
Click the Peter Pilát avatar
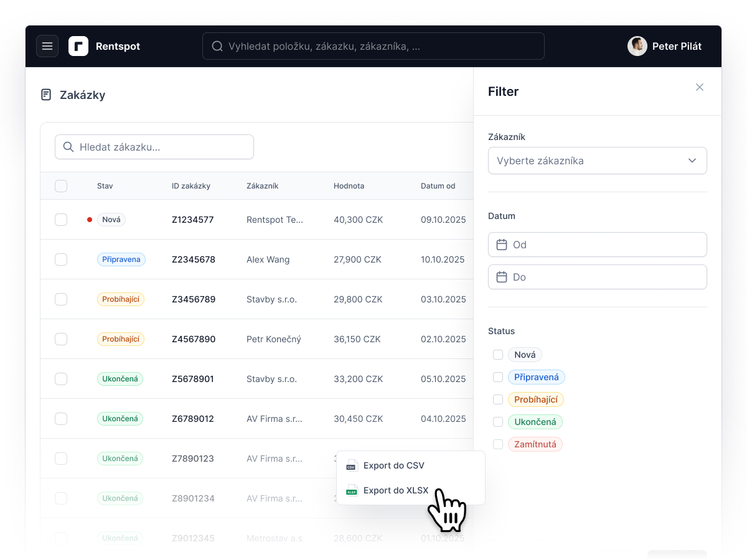(x=637, y=46)
